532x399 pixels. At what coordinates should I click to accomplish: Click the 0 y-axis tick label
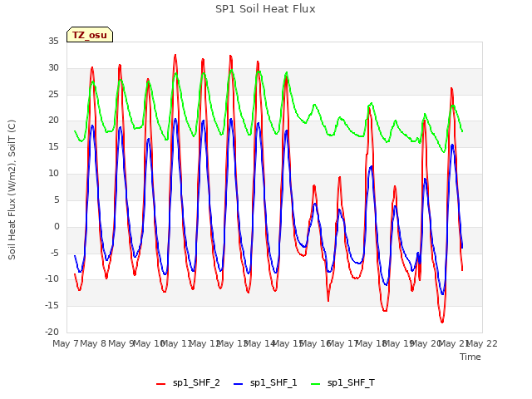(x=57, y=227)
